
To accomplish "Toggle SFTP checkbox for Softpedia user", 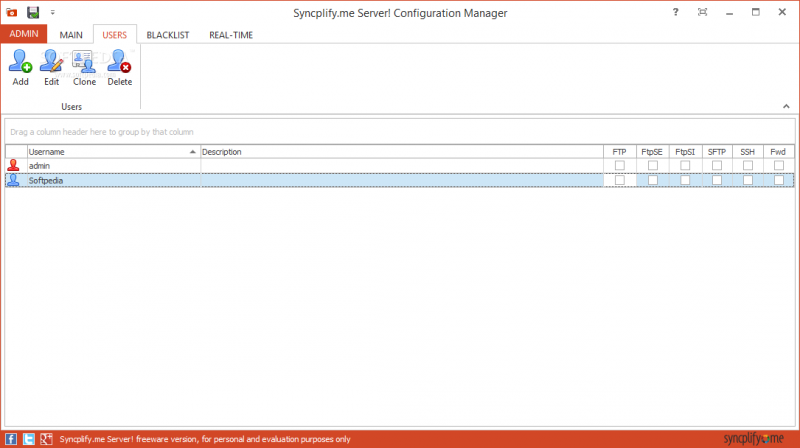I will (717, 180).
